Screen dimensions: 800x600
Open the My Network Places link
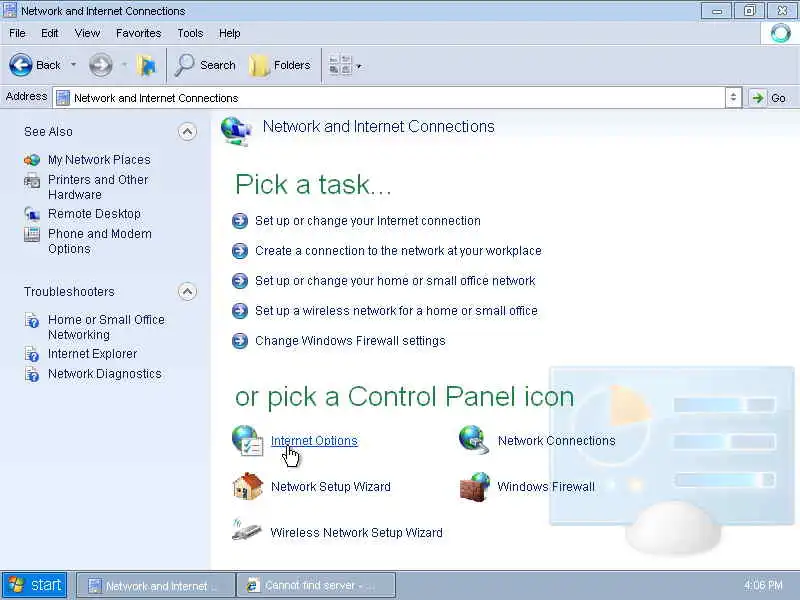coord(99,160)
